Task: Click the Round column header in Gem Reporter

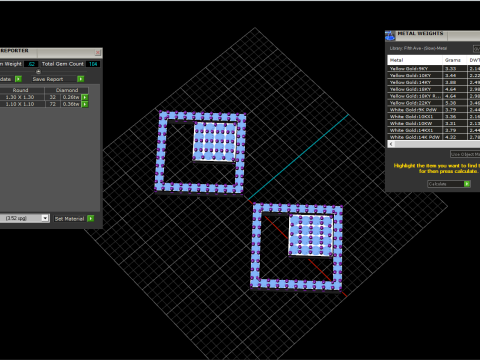Action: [x=21, y=90]
